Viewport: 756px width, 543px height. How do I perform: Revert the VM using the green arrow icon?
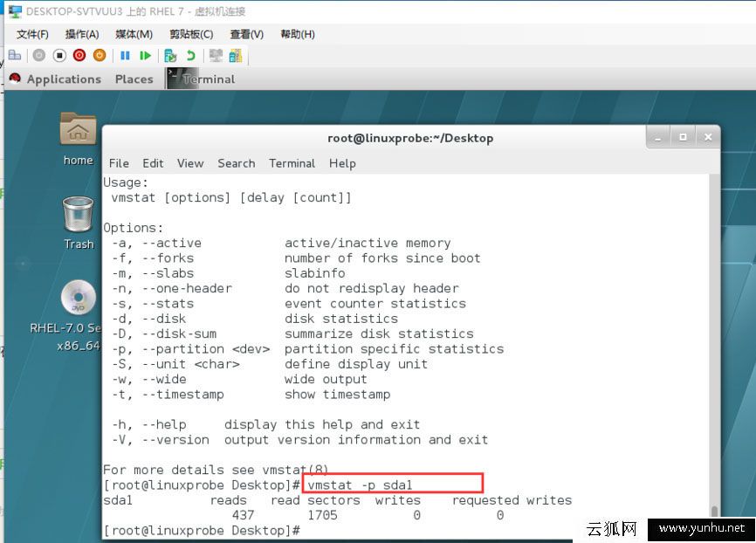(194, 55)
